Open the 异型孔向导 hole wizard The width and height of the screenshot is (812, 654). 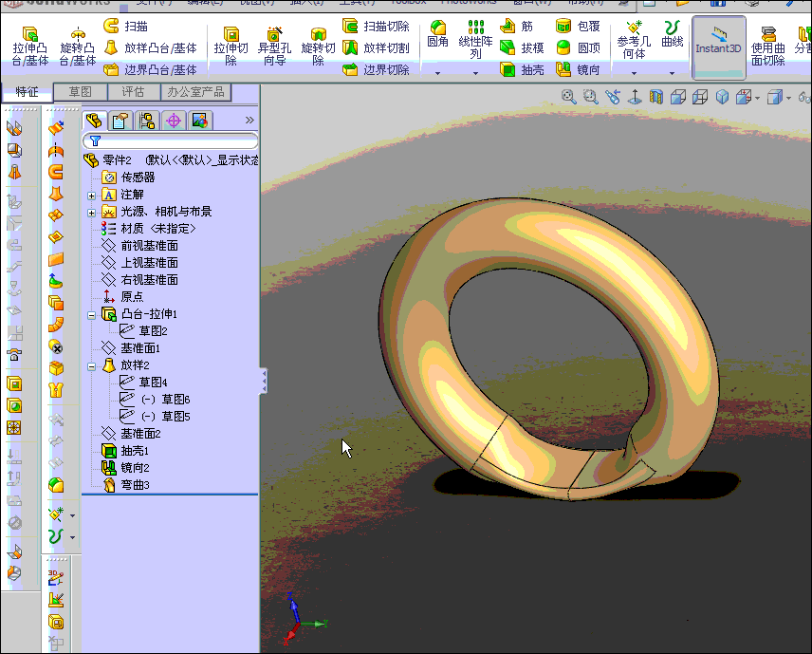pyautogui.click(x=274, y=47)
